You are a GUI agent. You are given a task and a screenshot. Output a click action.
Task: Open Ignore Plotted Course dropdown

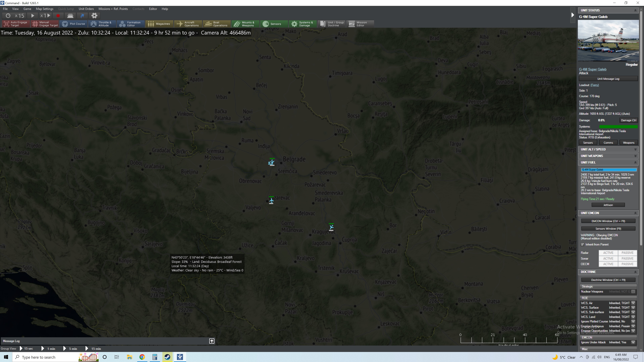coord(633,321)
